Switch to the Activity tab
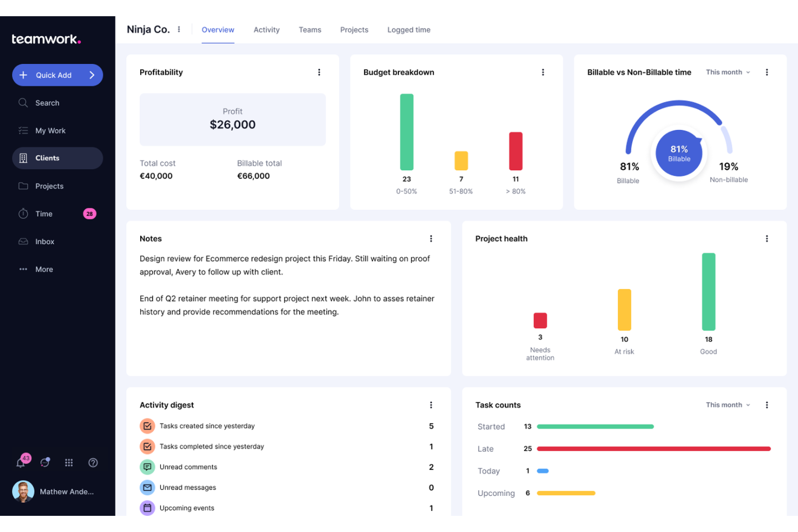The height and width of the screenshot is (532, 798). (x=266, y=30)
